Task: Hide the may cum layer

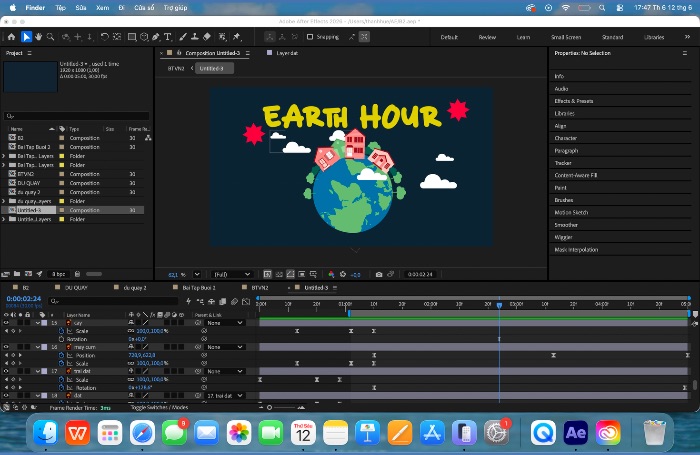Action: point(6,347)
